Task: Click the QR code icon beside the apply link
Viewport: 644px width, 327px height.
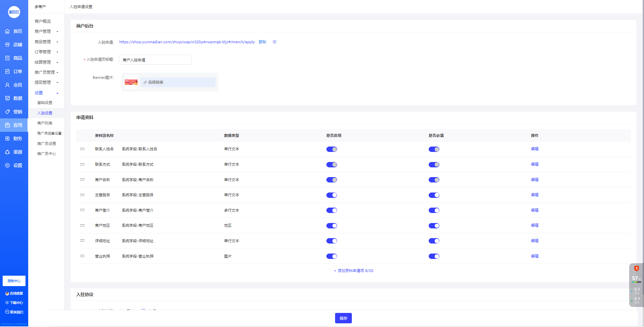Action: tap(274, 42)
